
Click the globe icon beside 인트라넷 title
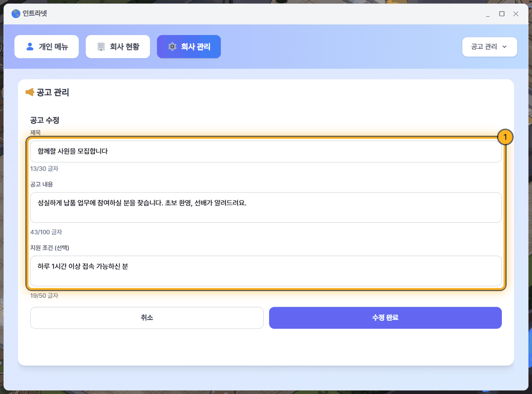pyautogui.click(x=16, y=14)
